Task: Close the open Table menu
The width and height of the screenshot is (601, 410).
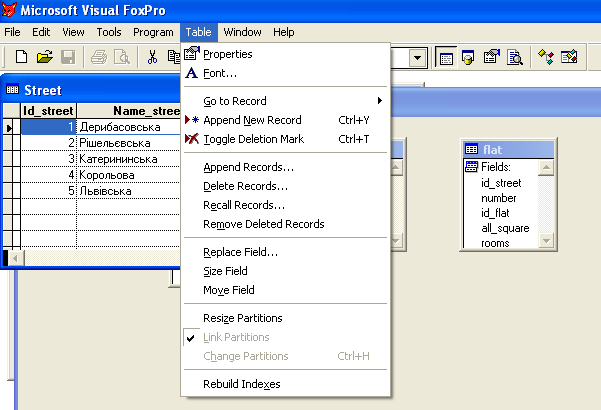Action: click(x=199, y=32)
